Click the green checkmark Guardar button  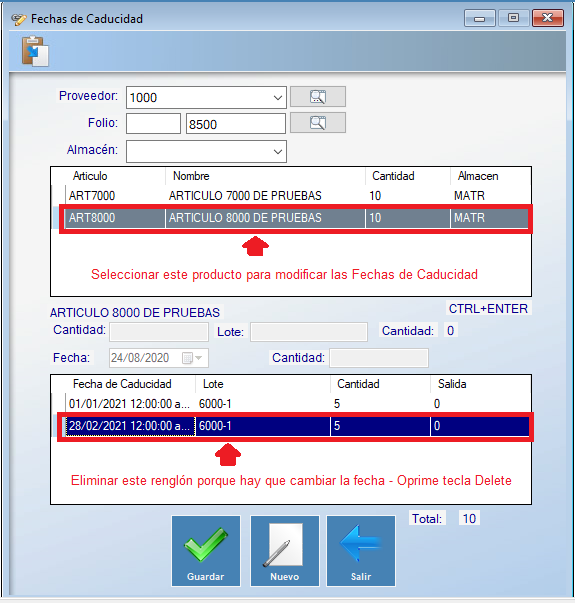pos(206,551)
